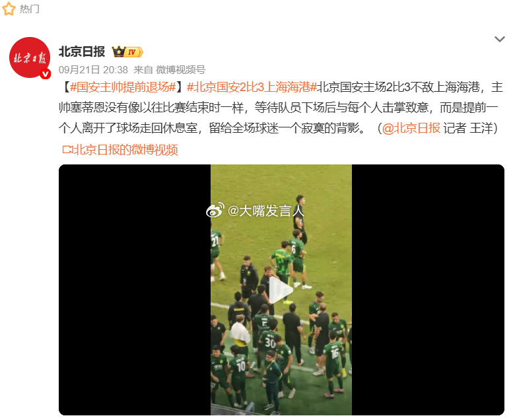The height and width of the screenshot is (420, 513).
Task: Click the 微博视频号 source link
Action: click(x=181, y=70)
